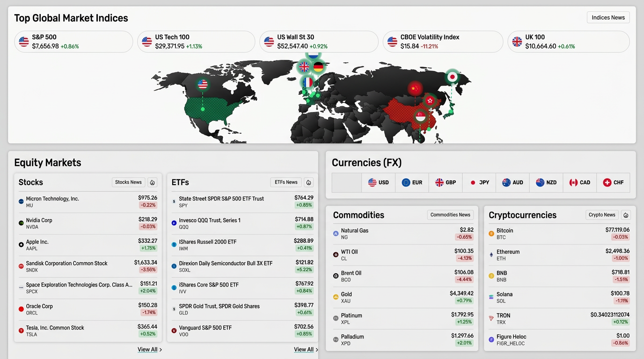Click the flame icon next to Stocks News

(153, 182)
